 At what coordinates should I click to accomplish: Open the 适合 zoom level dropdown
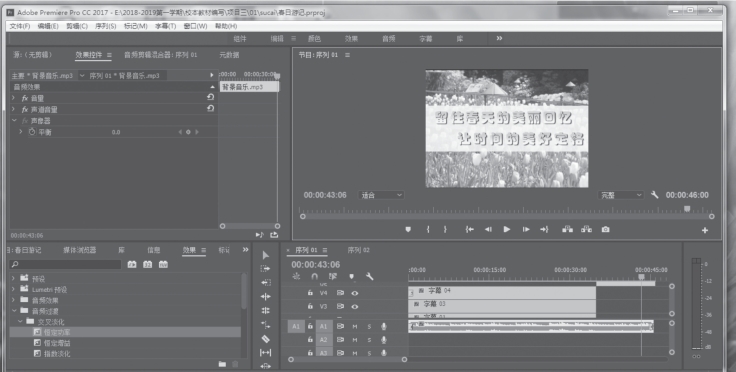point(381,195)
